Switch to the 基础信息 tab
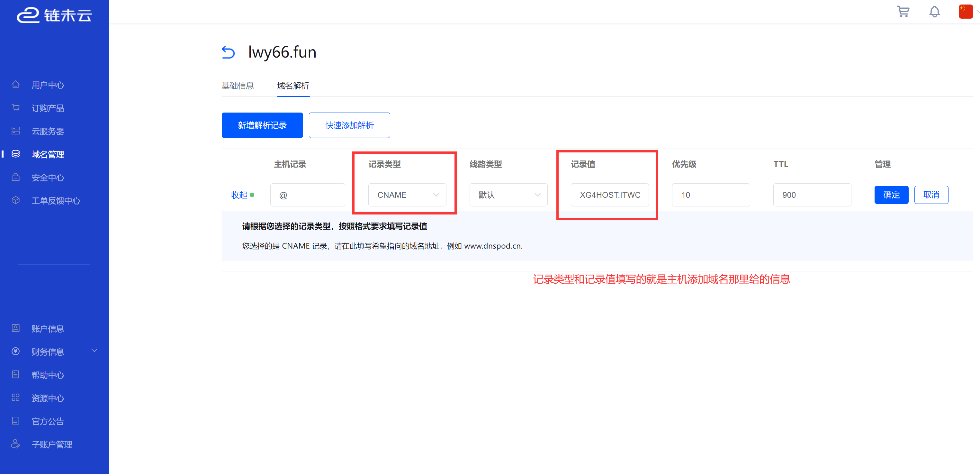Screen dimensions: 980x474 (x=238, y=86)
